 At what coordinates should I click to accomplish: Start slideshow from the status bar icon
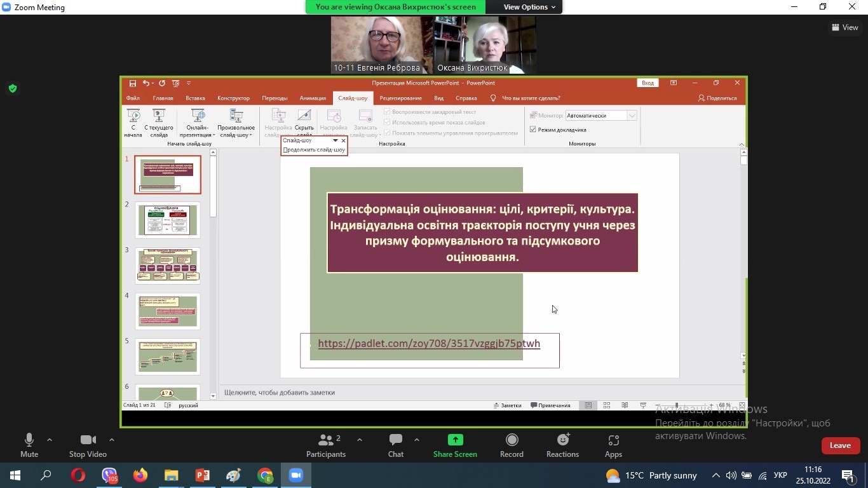click(x=643, y=405)
